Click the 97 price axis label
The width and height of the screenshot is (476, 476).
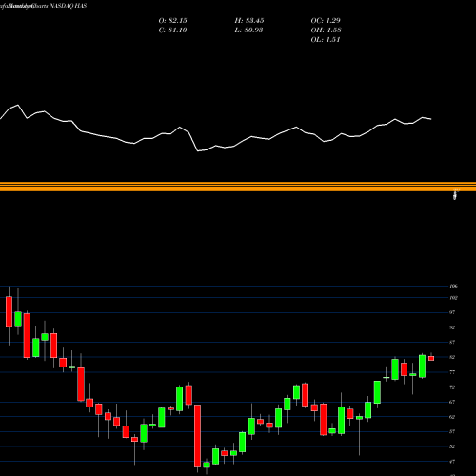[452, 312]
